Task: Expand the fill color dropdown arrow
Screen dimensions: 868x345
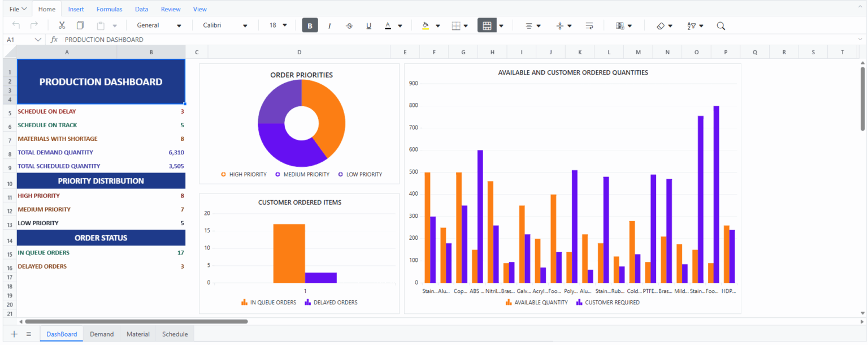Action: click(438, 25)
